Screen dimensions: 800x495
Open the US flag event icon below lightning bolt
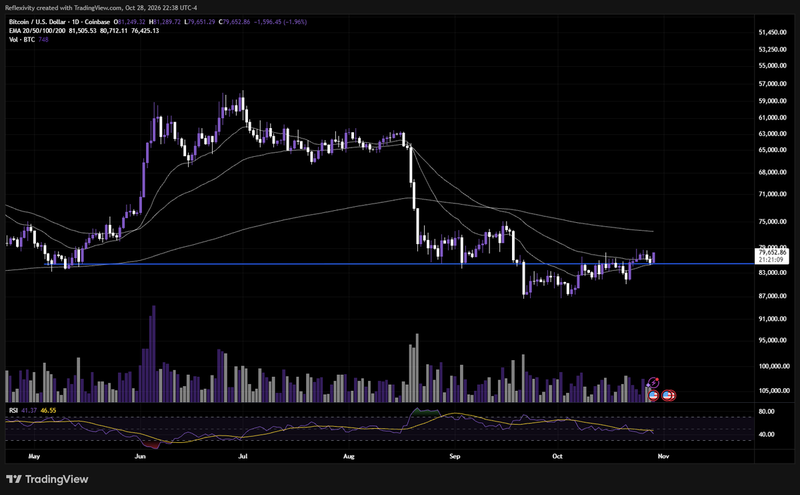coord(653,394)
